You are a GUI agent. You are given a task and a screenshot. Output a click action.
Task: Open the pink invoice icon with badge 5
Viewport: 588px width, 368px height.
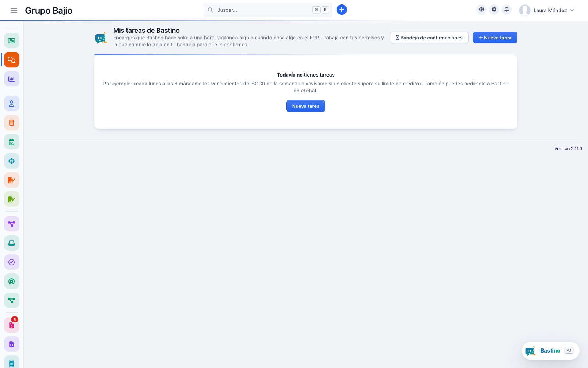[x=12, y=325]
